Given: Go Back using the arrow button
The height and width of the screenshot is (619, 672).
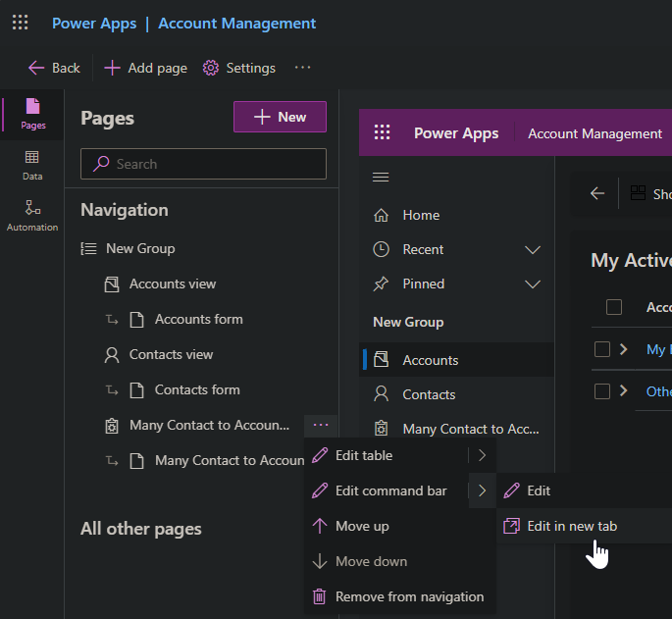Looking at the screenshot, I should (54, 68).
